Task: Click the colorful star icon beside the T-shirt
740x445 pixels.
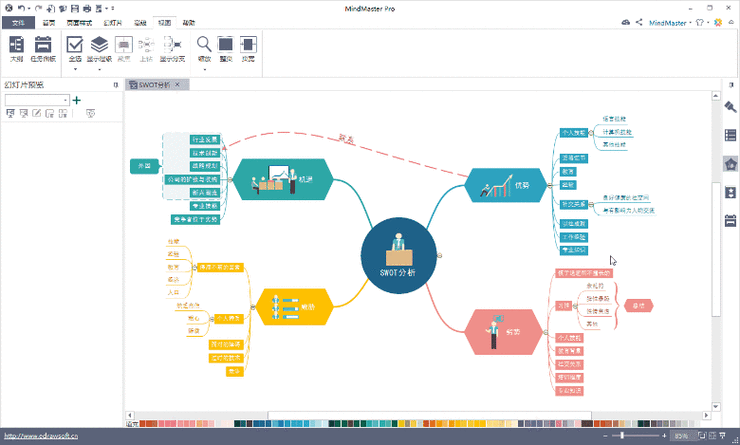Action: 718,22
